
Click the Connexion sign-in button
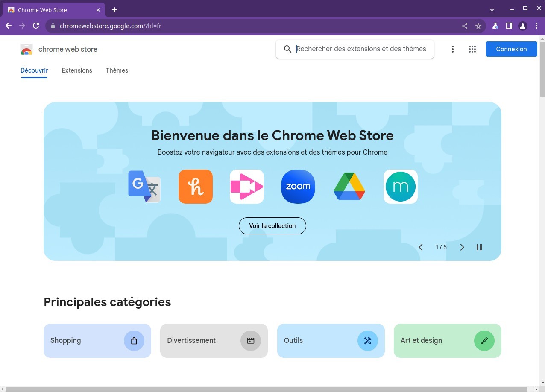(x=511, y=49)
